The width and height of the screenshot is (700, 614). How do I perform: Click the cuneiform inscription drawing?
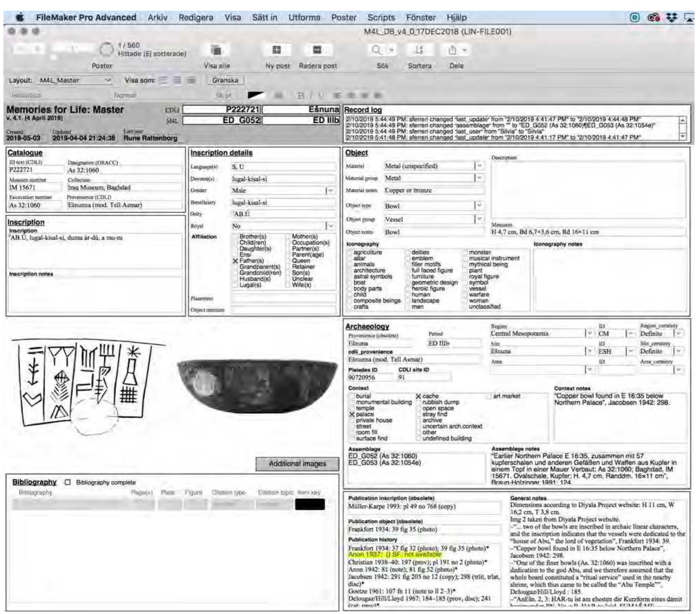click(x=88, y=386)
